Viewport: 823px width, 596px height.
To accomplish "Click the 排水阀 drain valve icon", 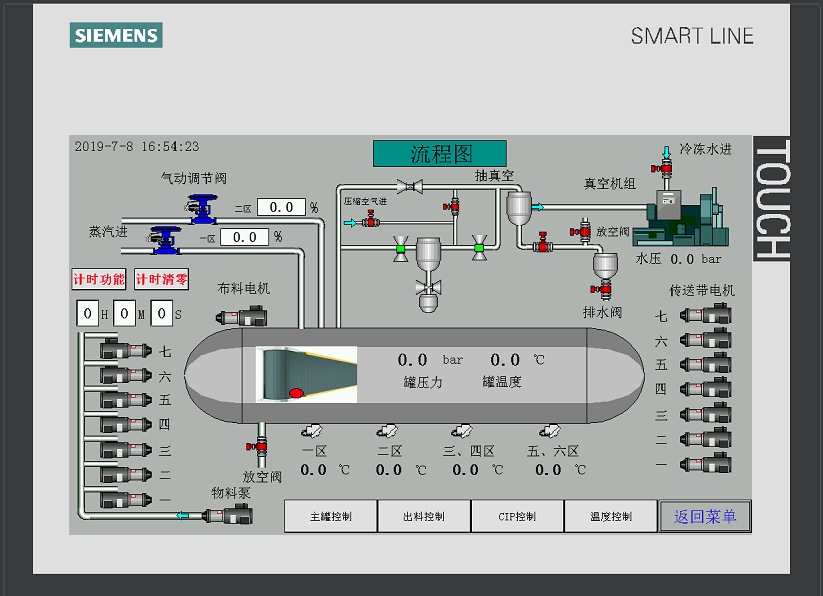I will (x=605, y=290).
